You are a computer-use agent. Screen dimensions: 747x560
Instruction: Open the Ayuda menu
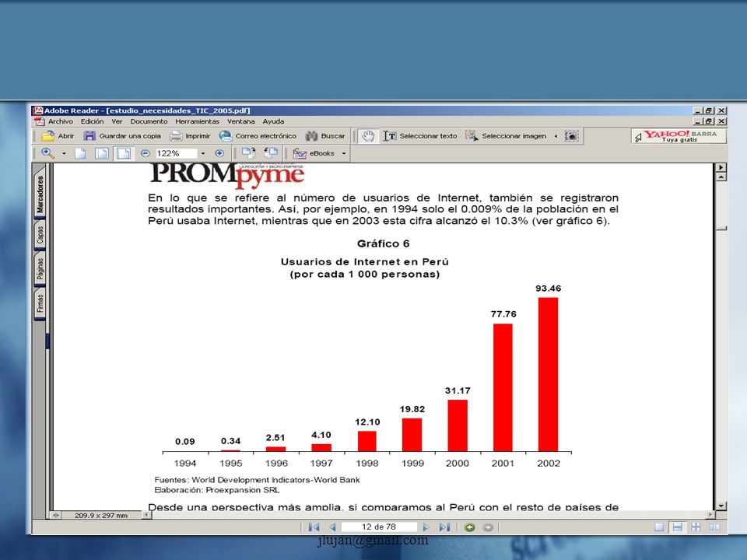273,121
